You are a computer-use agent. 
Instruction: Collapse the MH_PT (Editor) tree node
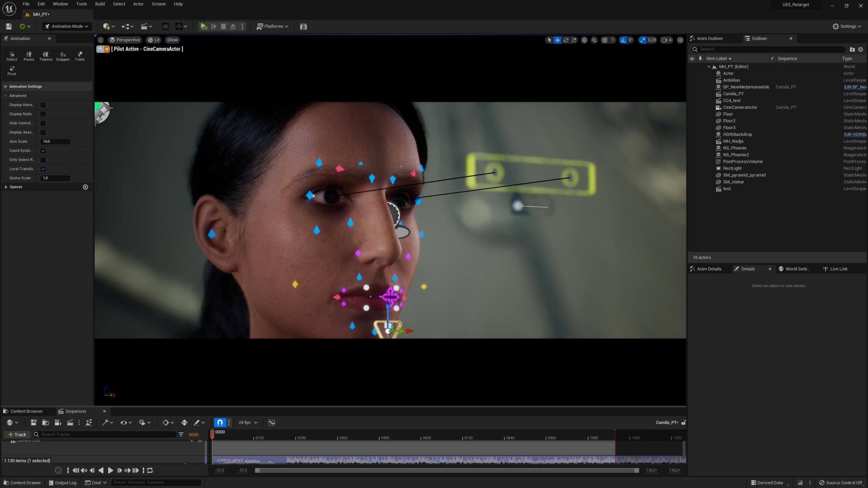pyautogui.click(x=709, y=67)
